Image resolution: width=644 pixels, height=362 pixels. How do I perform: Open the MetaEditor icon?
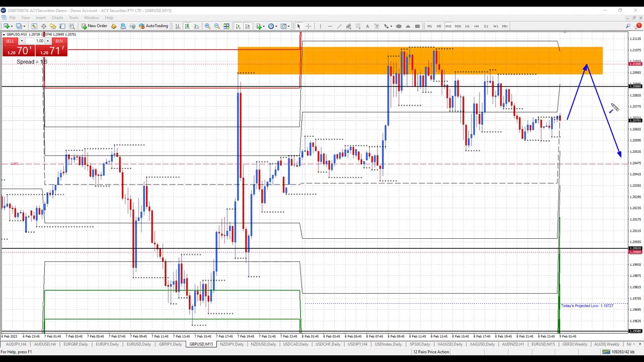pyautogui.click(x=114, y=26)
